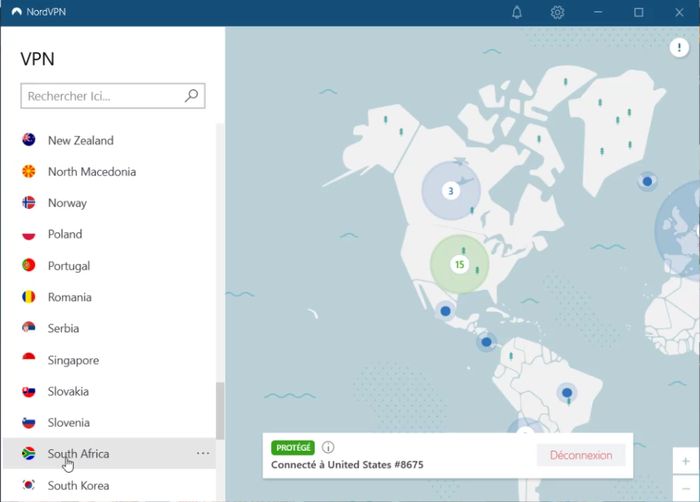Select the Mexico server pin on the map
The height and width of the screenshot is (502, 700).
pos(445,311)
